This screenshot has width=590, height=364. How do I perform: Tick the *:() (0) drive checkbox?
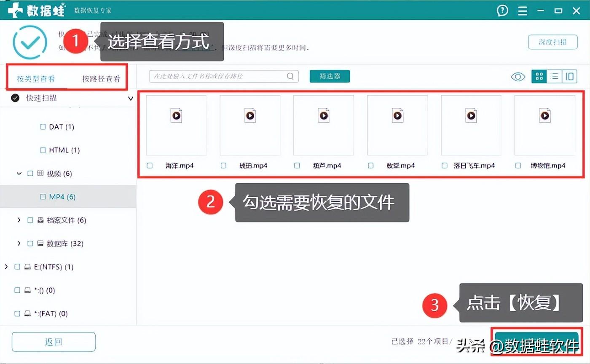17,290
